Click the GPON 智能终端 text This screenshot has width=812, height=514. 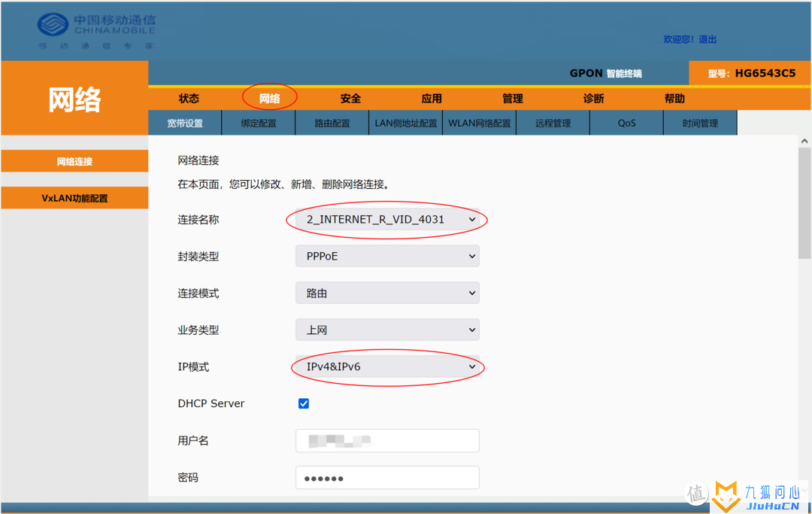(605, 73)
